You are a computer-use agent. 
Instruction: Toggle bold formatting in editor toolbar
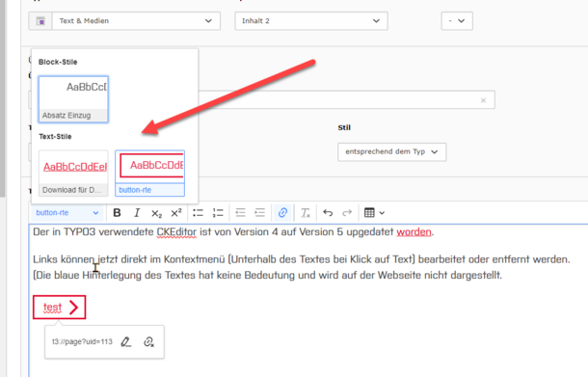pos(117,213)
